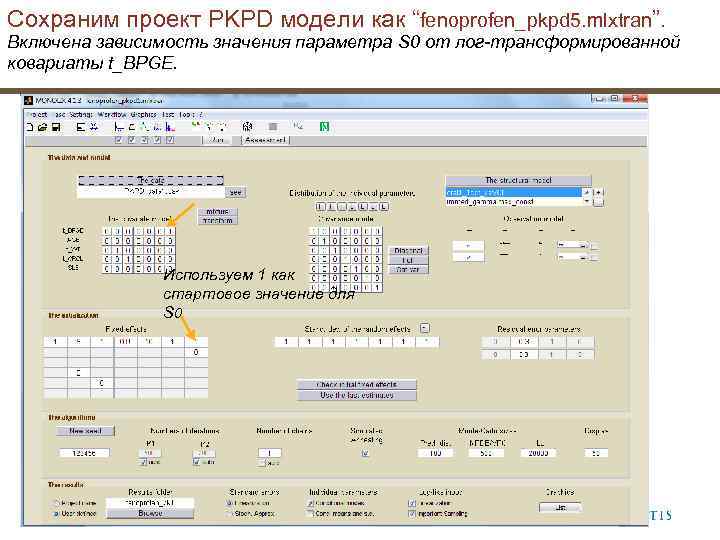Image resolution: width=720 pixels, height=540 pixels.
Task: Click the plus button beside structural model list
Action: 598,192
